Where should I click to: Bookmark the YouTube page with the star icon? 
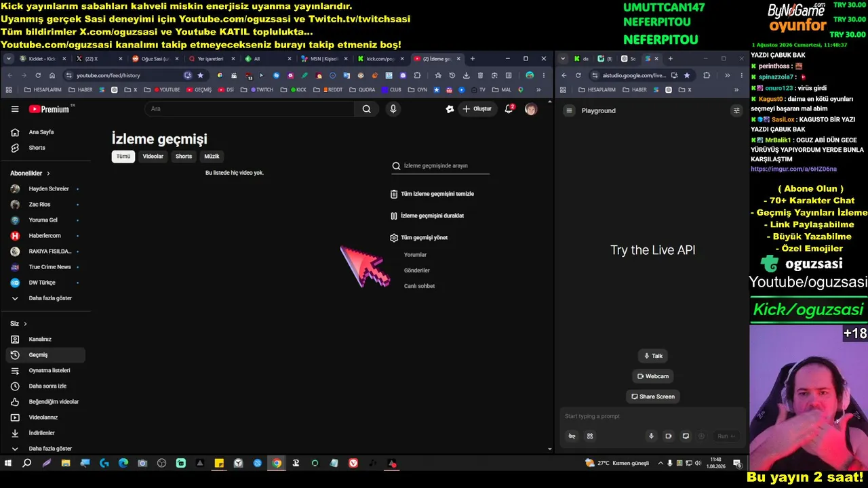[200, 75]
